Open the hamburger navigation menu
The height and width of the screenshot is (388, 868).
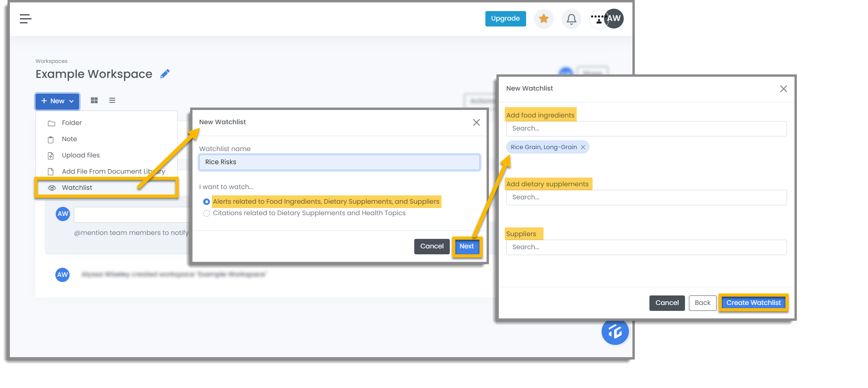26,19
